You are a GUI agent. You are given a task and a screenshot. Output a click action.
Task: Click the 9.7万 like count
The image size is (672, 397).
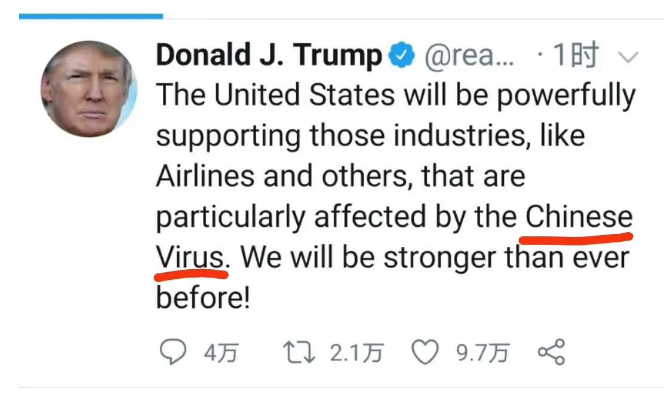[x=483, y=353]
